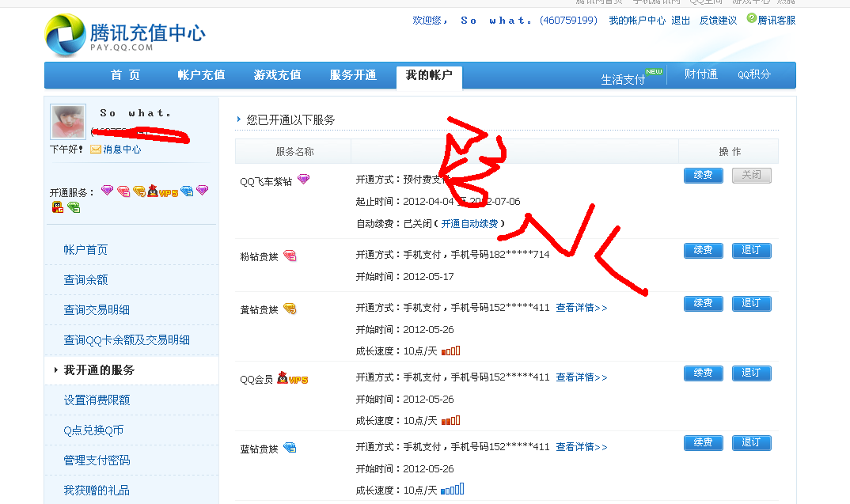Image resolution: width=850 pixels, height=504 pixels.
Task: Click 续费 for 蓝钻贵族
Action: pos(703,443)
